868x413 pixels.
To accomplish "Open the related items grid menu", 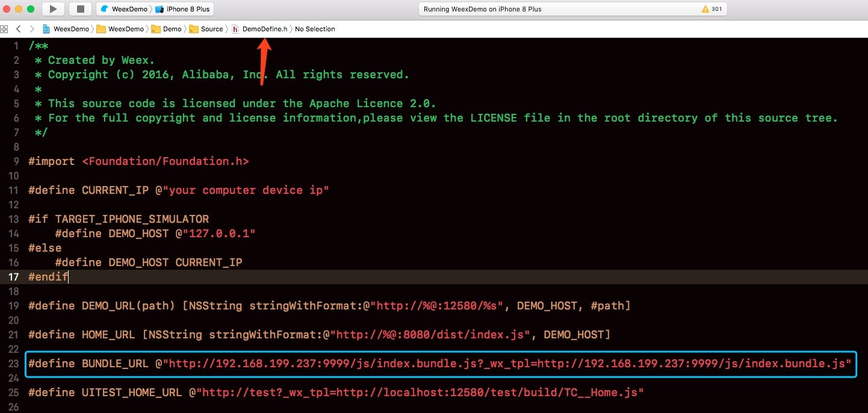I will pos(4,29).
